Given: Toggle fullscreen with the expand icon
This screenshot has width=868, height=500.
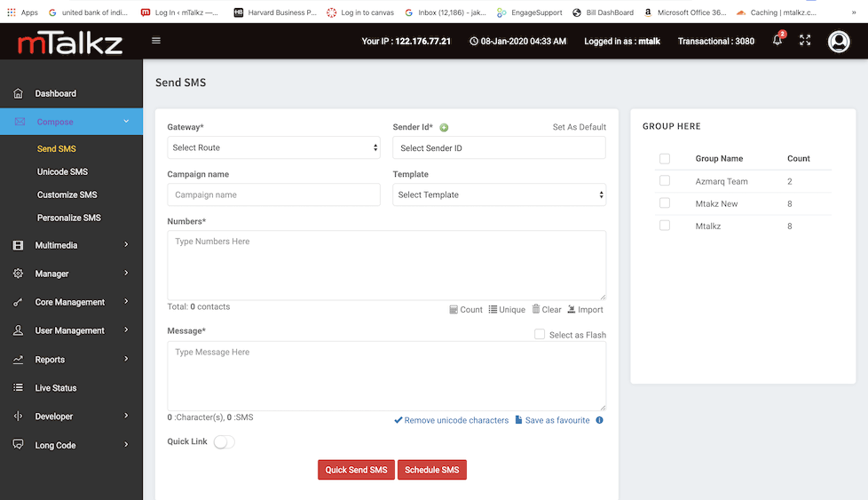Looking at the screenshot, I should pyautogui.click(x=805, y=41).
